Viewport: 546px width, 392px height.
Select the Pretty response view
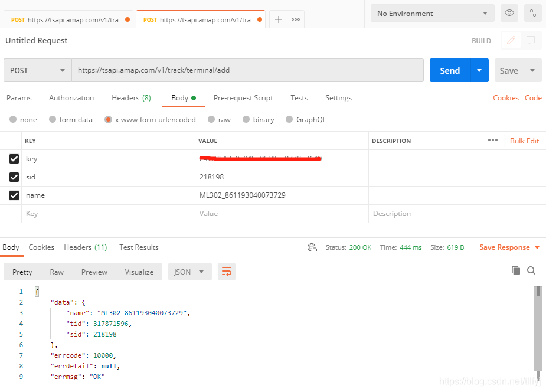tap(22, 272)
